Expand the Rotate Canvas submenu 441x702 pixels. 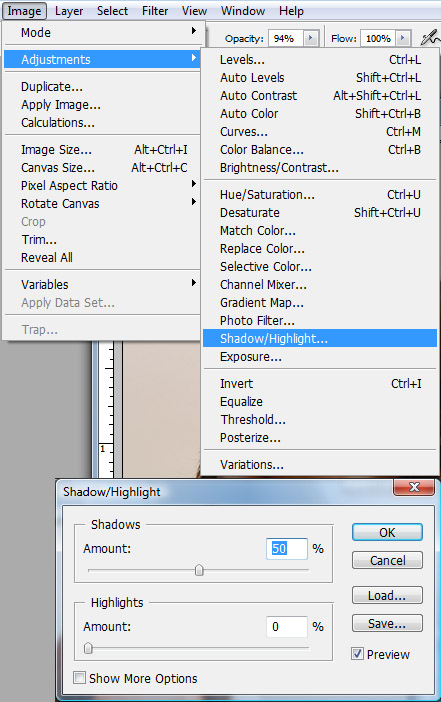tap(102, 204)
